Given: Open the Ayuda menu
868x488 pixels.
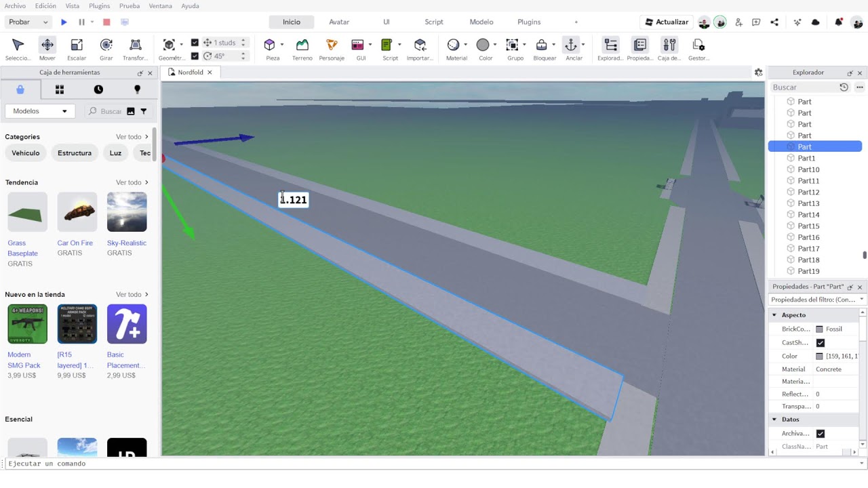Looking at the screenshot, I should click(x=191, y=6).
